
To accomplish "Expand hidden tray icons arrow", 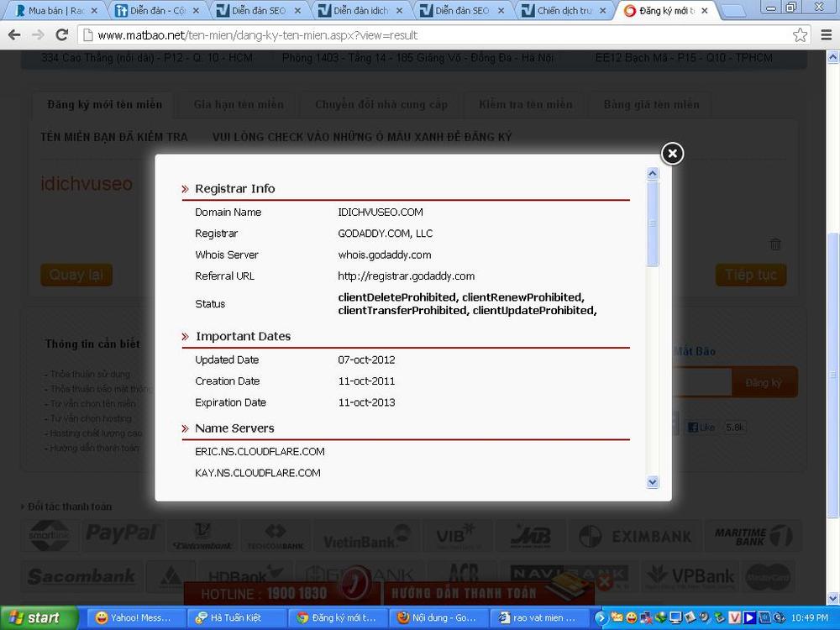I will (601, 617).
